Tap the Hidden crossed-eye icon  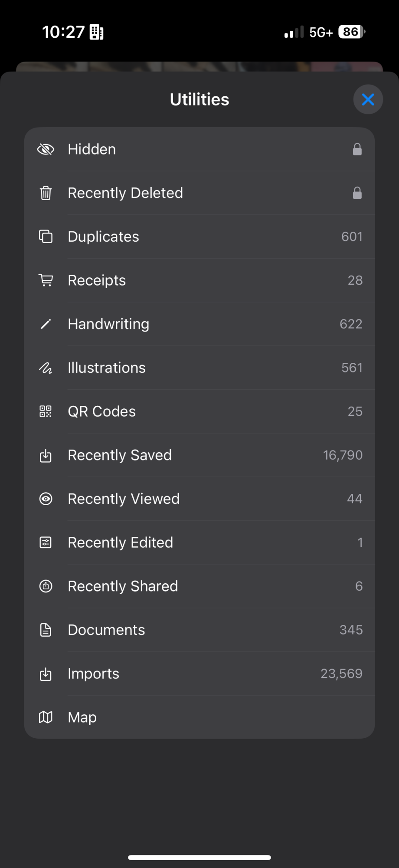click(x=46, y=149)
